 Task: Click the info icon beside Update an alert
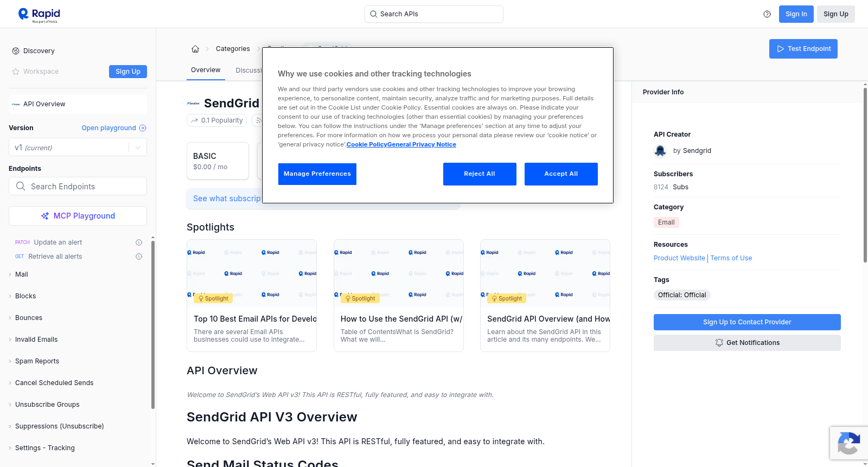pyautogui.click(x=139, y=242)
